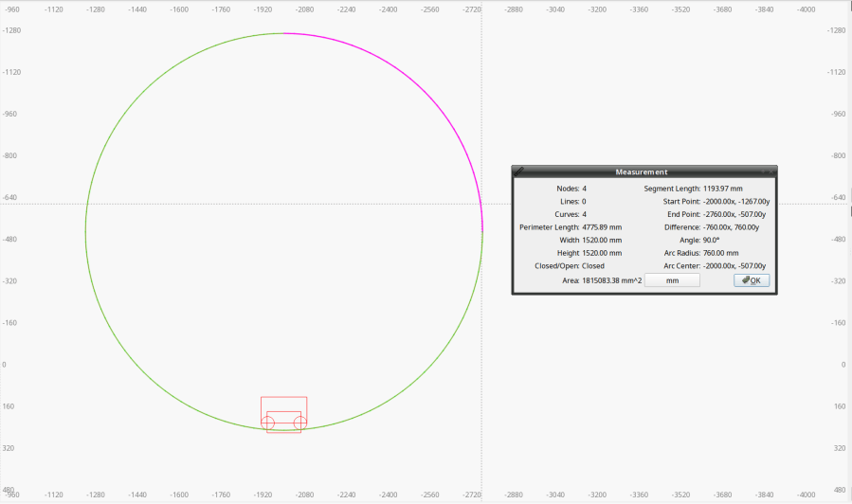Click the green circle outline on its left edge
The height and width of the screenshot is (504, 852).
85,231
